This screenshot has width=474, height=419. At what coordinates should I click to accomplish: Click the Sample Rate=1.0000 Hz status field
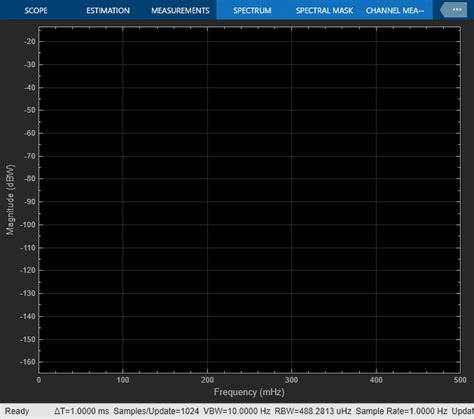click(x=401, y=411)
